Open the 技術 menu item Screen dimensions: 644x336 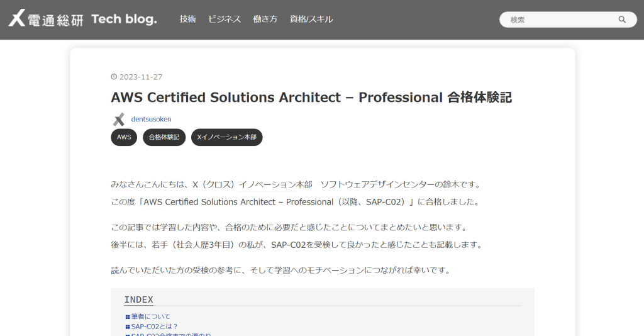(x=187, y=20)
